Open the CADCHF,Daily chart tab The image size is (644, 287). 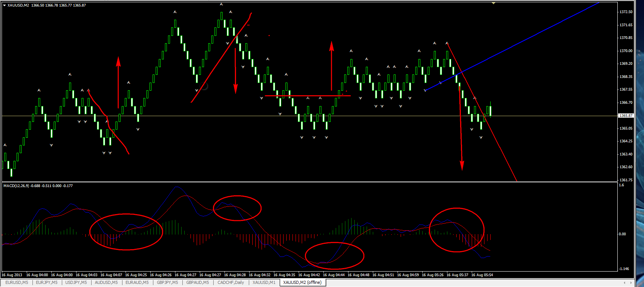click(x=231, y=283)
